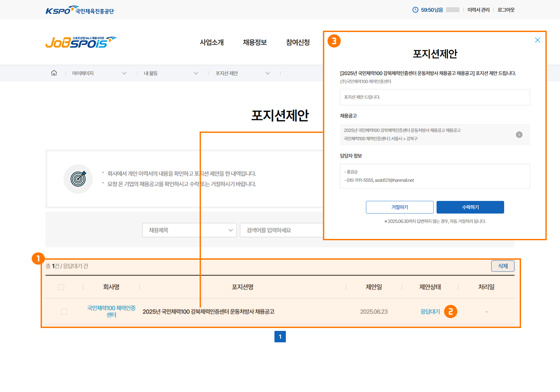
Task: Click the 수락하기 button
Action: [x=470, y=207]
